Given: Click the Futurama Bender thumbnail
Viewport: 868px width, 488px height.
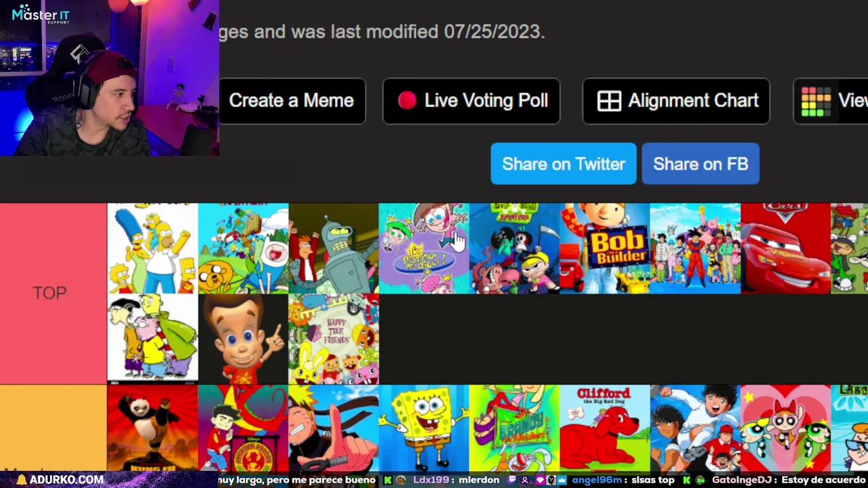Looking at the screenshot, I should pyautogui.click(x=334, y=248).
